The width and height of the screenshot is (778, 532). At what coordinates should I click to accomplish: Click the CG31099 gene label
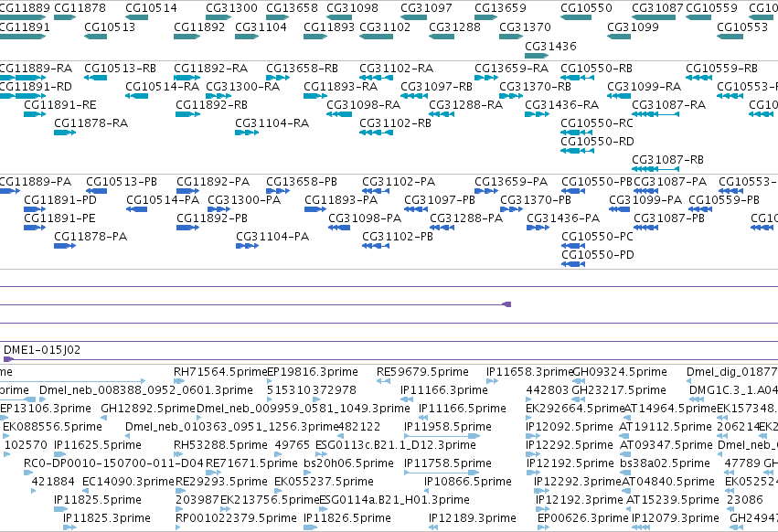pyautogui.click(x=634, y=27)
